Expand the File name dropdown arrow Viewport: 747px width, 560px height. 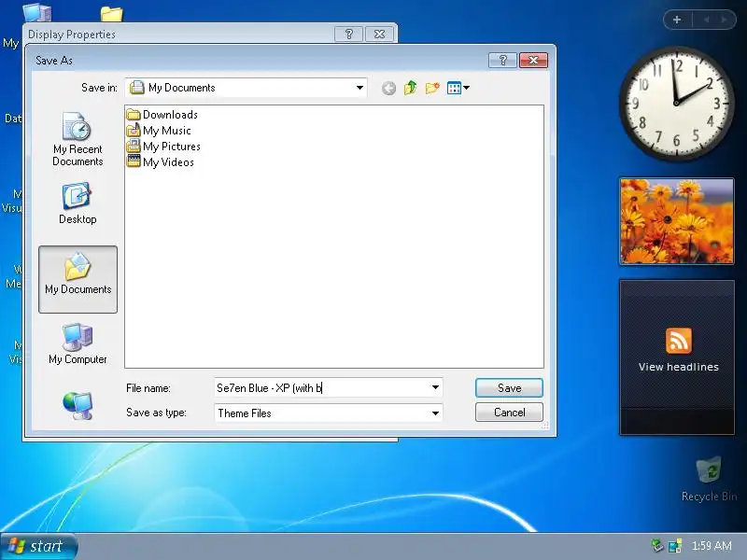435,387
